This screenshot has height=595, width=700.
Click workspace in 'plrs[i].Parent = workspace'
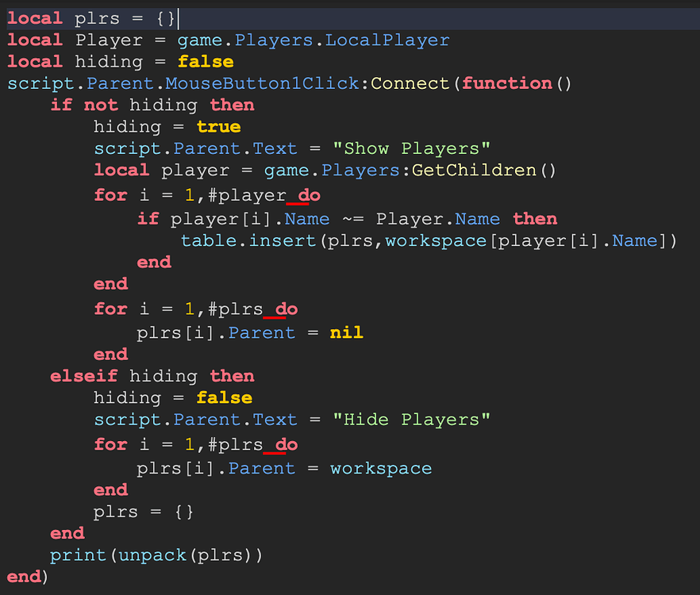click(381, 469)
